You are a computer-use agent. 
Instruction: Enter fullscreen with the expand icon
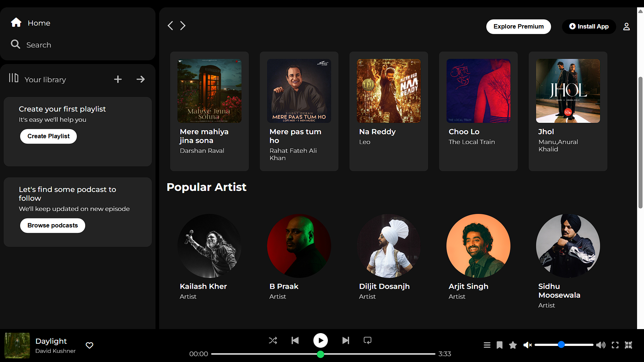pos(615,345)
